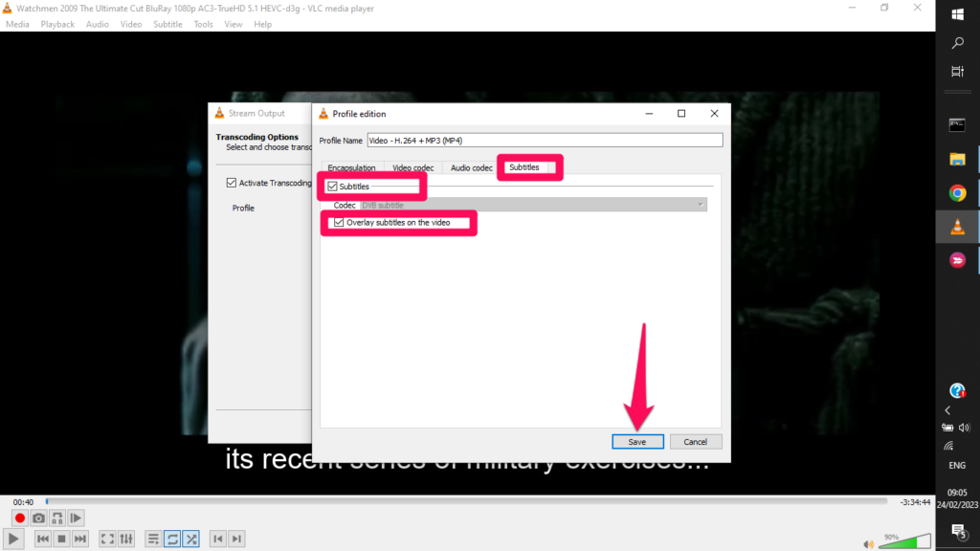Open Wi-Fi network tray icon
This screenshot has height=551, width=980.
(x=948, y=446)
